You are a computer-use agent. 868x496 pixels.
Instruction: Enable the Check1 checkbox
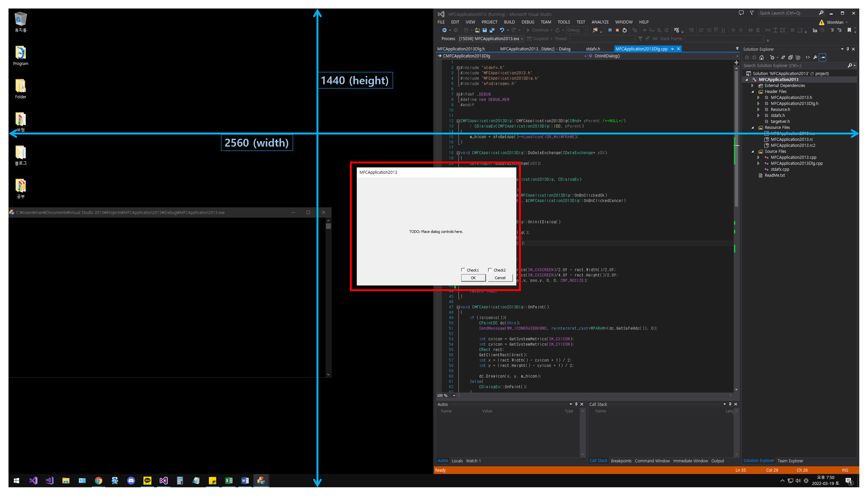pos(463,270)
